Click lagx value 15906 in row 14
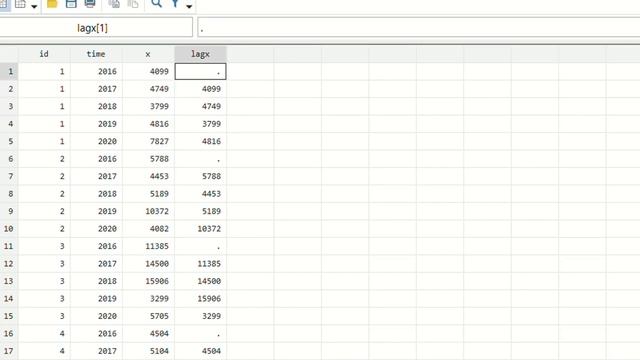 [x=200, y=299]
